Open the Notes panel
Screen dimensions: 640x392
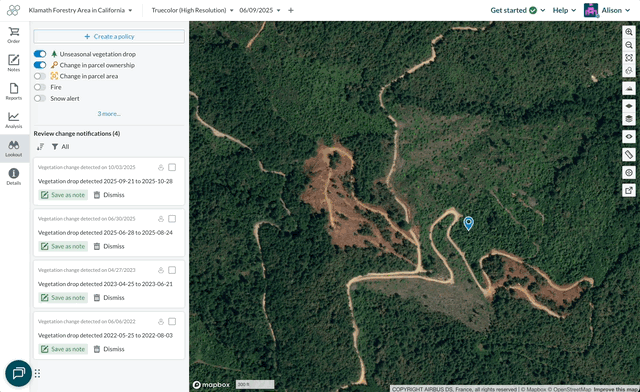pyautogui.click(x=13, y=63)
